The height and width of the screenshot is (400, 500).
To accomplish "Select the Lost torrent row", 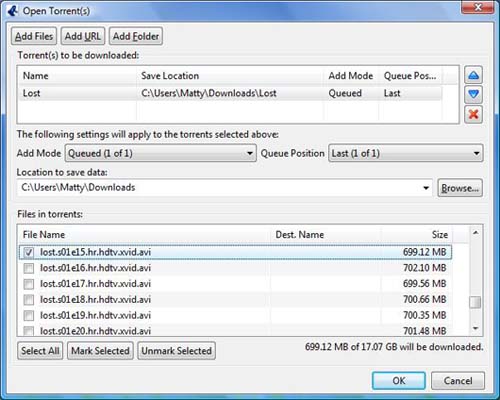I will [231, 93].
